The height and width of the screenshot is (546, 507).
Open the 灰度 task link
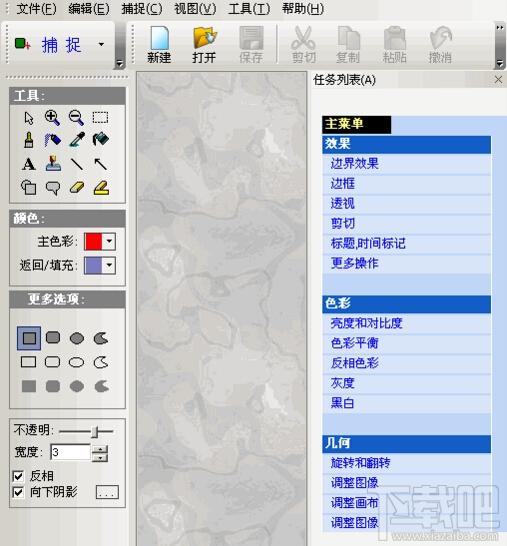(x=343, y=383)
